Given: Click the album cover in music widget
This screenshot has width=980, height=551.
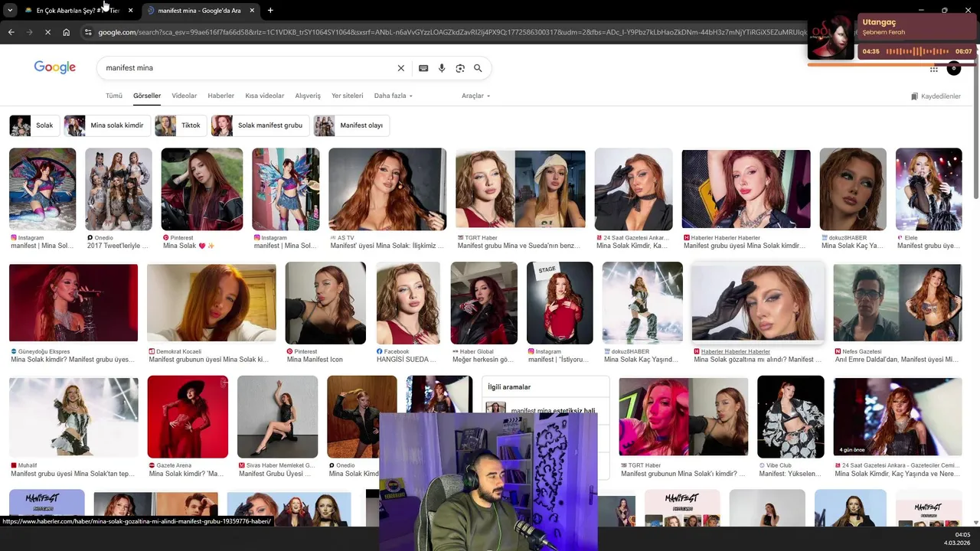Looking at the screenshot, I should click(x=831, y=37).
